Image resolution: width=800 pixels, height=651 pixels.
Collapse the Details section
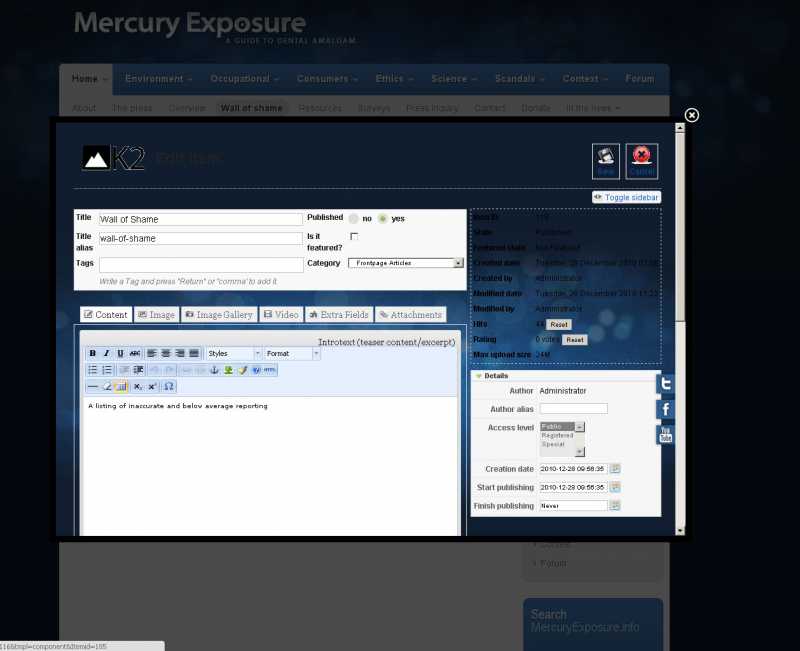click(x=492, y=375)
